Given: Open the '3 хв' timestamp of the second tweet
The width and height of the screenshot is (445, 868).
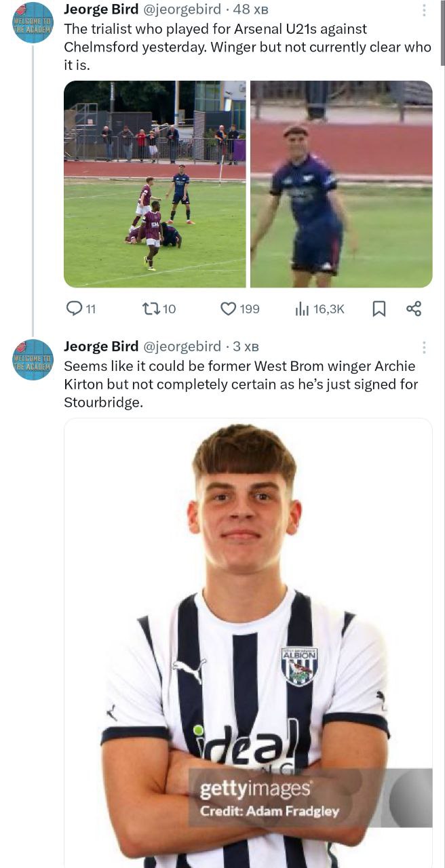Looking at the screenshot, I should tap(246, 347).
